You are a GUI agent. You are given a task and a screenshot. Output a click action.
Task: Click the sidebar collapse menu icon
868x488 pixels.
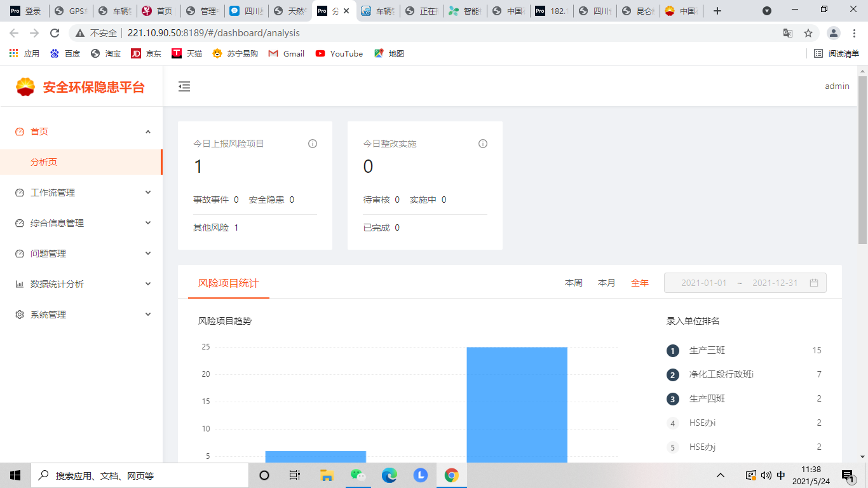pos(184,86)
